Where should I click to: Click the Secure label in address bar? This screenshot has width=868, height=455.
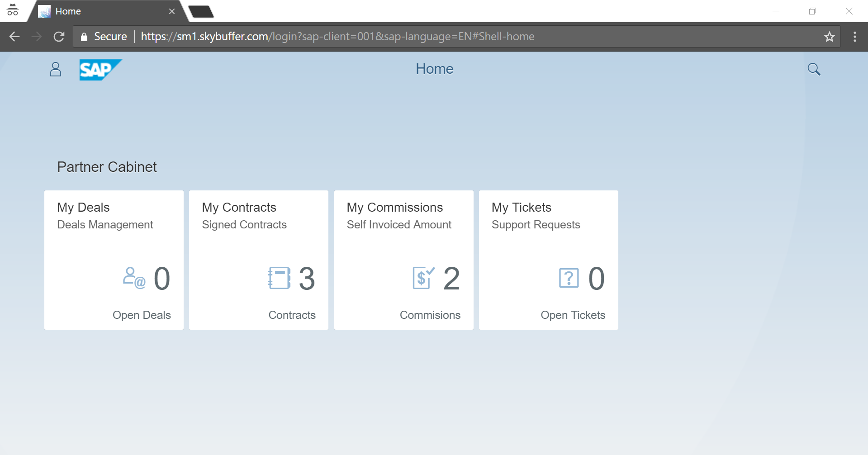pyautogui.click(x=110, y=37)
